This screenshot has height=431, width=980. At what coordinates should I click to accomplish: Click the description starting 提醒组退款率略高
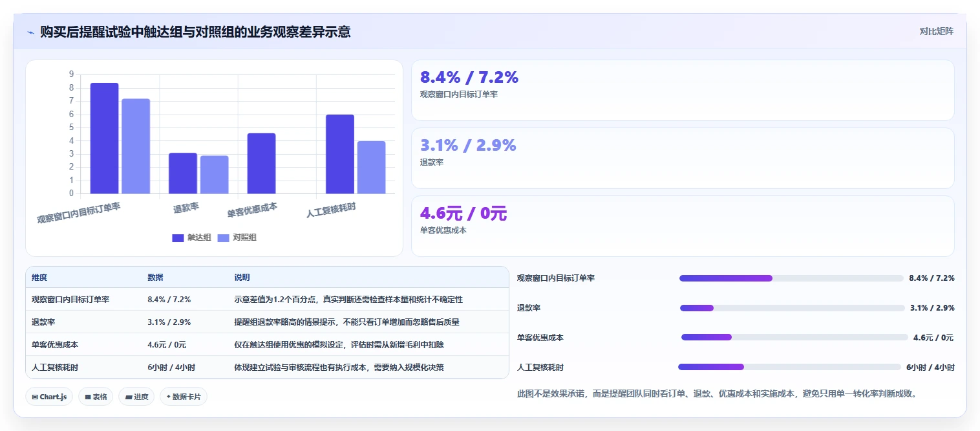[x=346, y=322]
